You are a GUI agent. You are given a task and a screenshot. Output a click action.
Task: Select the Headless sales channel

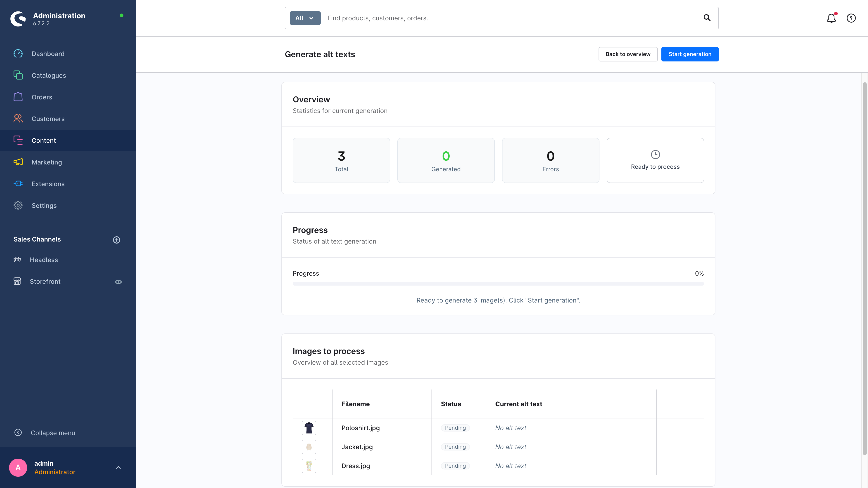[44, 260]
